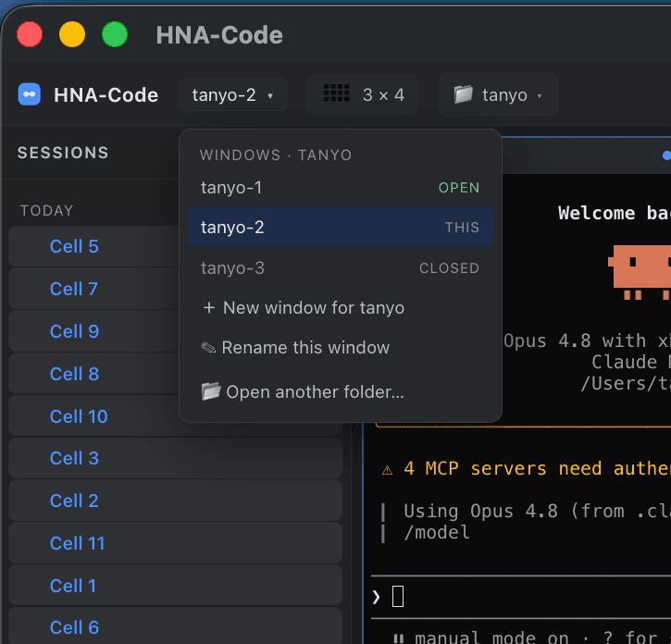The height and width of the screenshot is (644, 671).
Task: Select tanyo-2 window marked THIS
Action: [x=341, y=228]
